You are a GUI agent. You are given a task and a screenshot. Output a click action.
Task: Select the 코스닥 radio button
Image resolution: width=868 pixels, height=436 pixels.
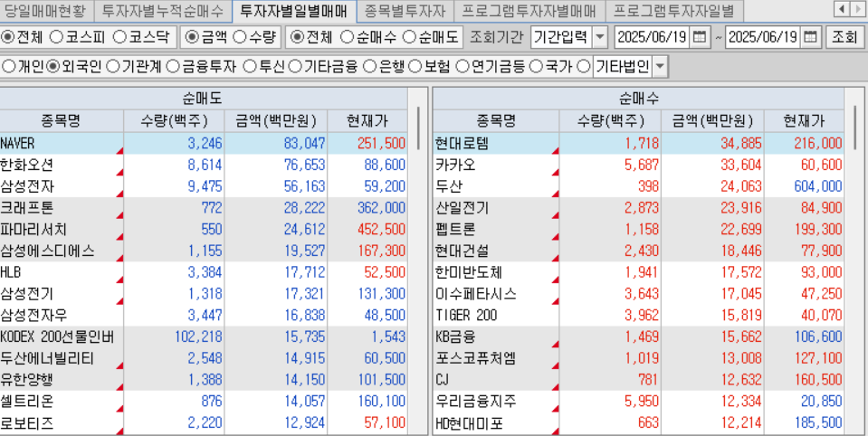click(119, 38)
